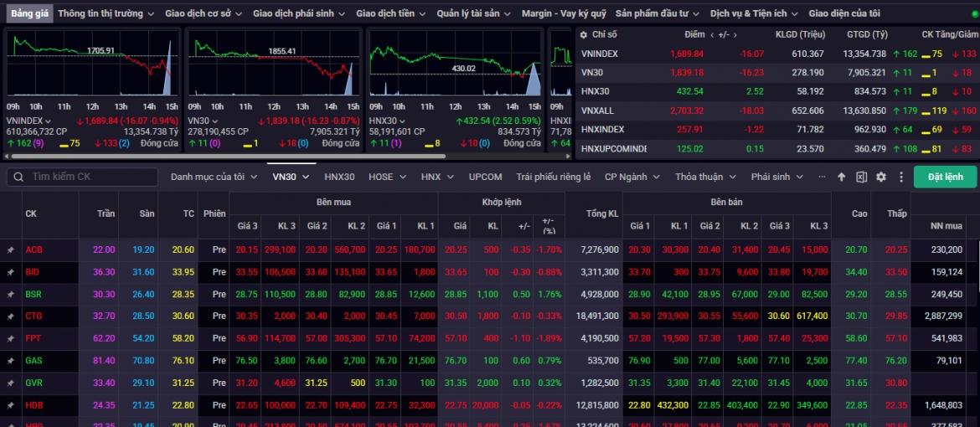Image resolution: width=980 pixels, height=427 pixels.
Task: Toggle the pin on the GVR row
Action: coord(10,383)
